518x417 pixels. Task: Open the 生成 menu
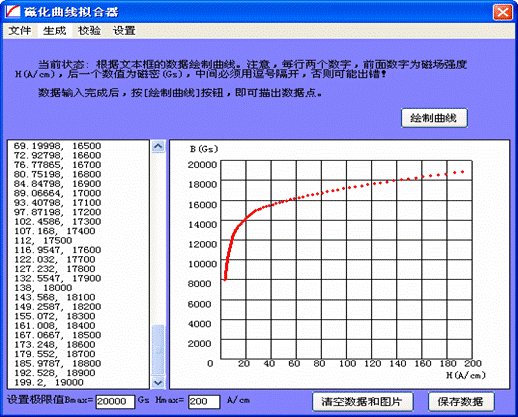(54, 31)
